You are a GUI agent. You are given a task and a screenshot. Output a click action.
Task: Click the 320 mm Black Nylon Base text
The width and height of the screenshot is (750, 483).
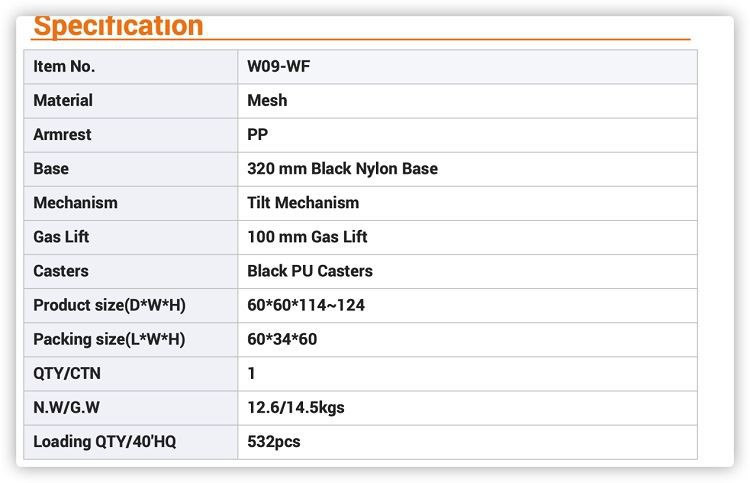[342, 168]
